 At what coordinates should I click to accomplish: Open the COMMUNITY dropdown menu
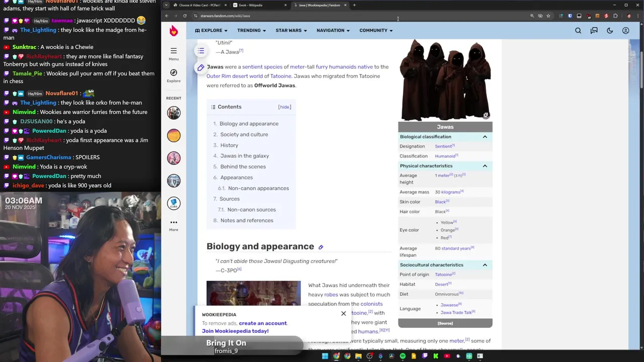tap(376, 31)
